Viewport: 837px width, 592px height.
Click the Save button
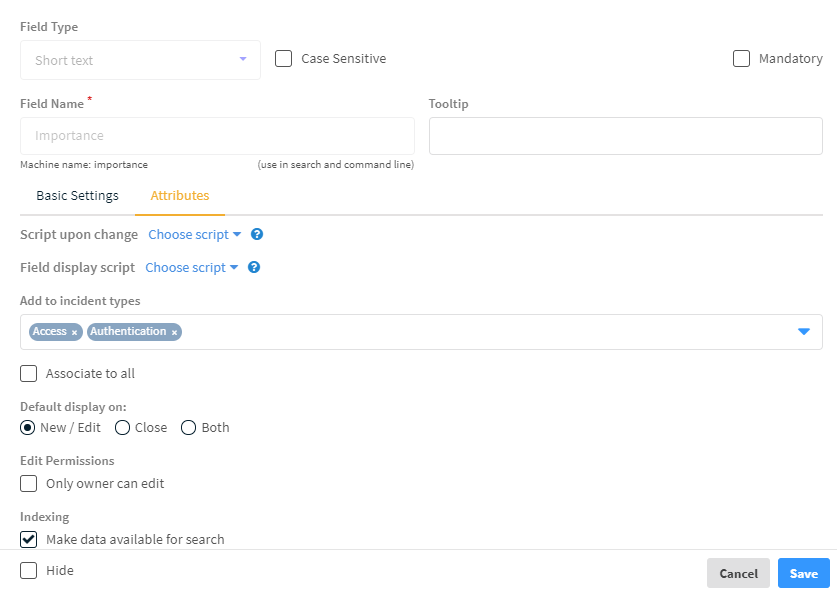pyautogui.click(x=803, y=573)
